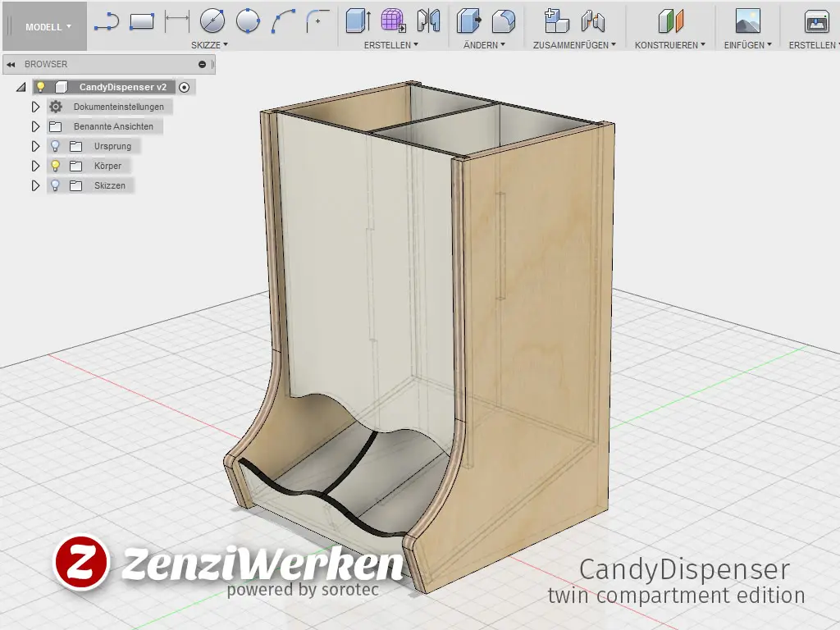
Task: Open the EINFÜGEN dropdown menu
Action: click(x=748, y=45)
